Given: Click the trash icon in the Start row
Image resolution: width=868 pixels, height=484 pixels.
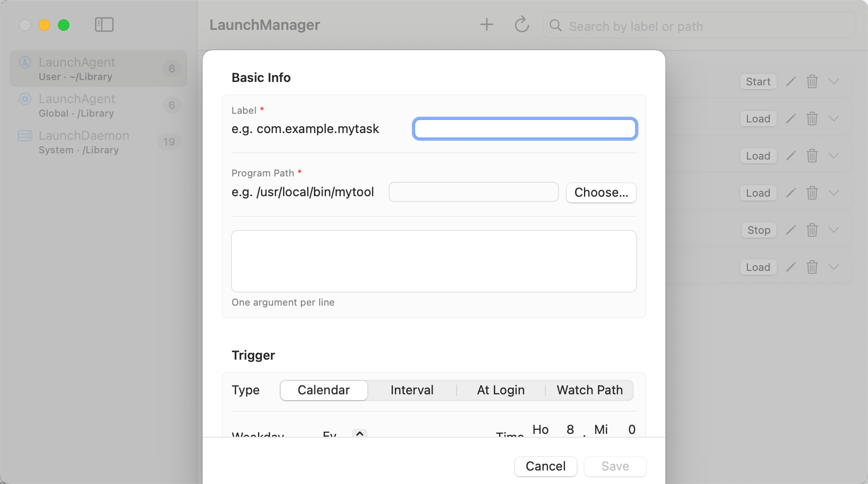Looking at the screenshot, I should click(x=812, y=81).
